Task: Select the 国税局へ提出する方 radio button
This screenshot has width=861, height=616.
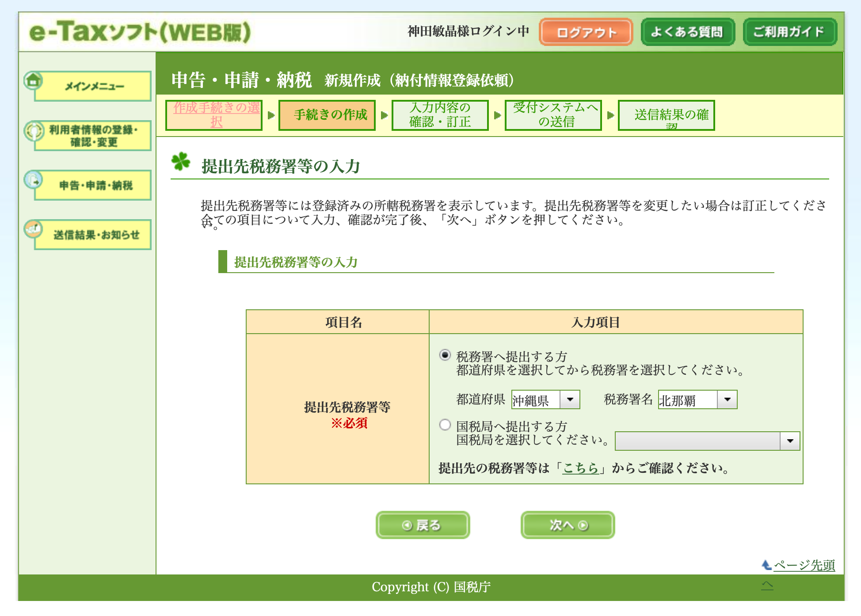Action: coord(445,425)
